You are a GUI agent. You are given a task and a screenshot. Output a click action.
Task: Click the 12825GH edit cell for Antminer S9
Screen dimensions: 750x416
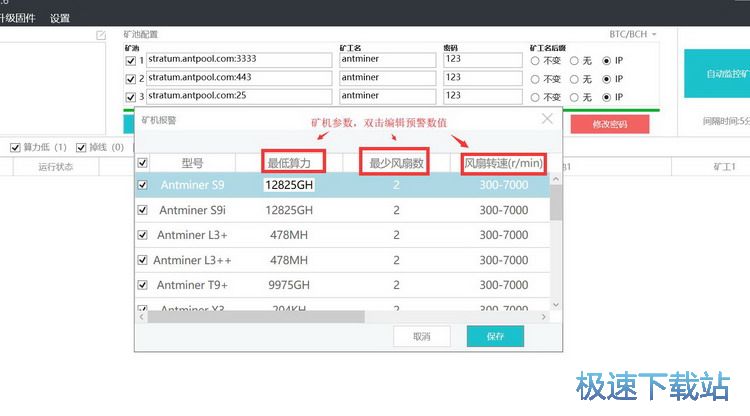[289, 185]
